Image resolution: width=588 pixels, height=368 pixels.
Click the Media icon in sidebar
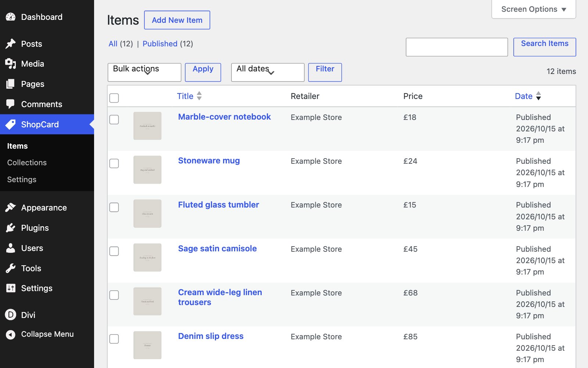[11, 64]
